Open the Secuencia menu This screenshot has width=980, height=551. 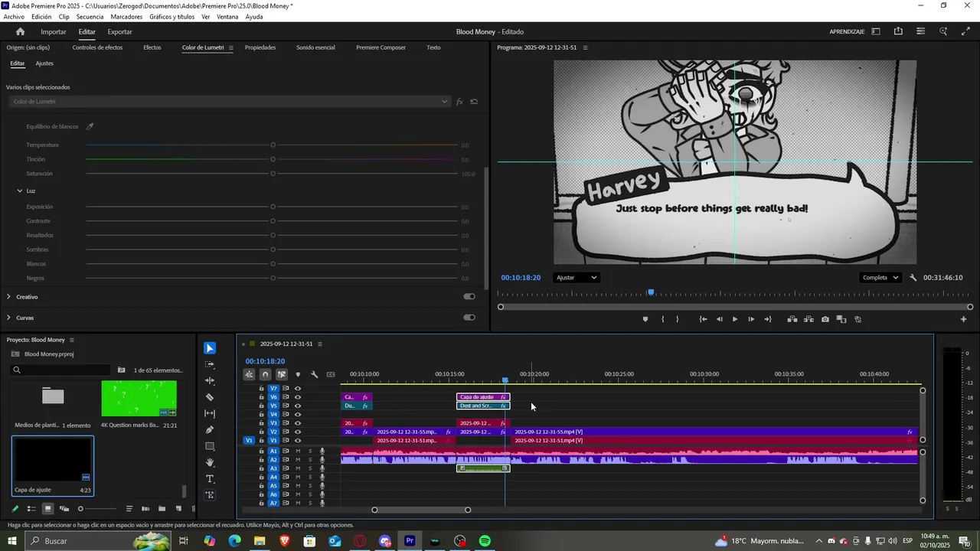[90, 16]
